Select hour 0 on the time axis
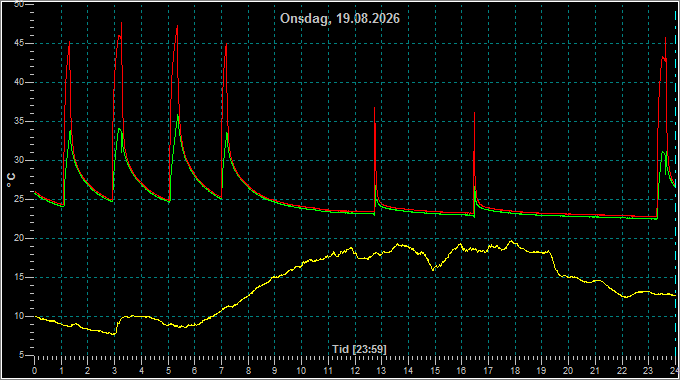Screen dimensions: 680x380 point(35,371)
